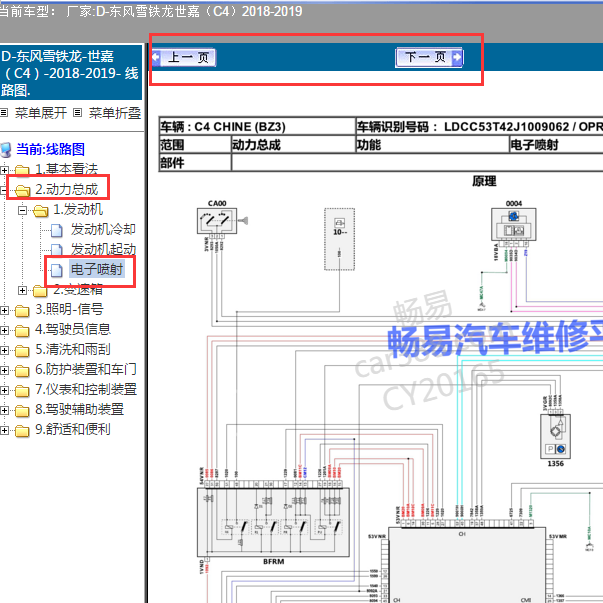Open the 1.基本看法 tree item

(67, 169)
